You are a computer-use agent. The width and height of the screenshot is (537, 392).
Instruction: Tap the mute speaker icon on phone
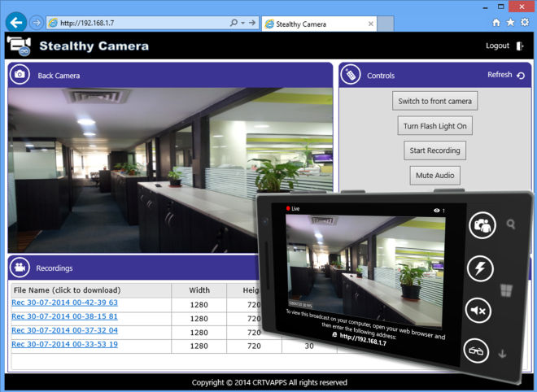478,311
